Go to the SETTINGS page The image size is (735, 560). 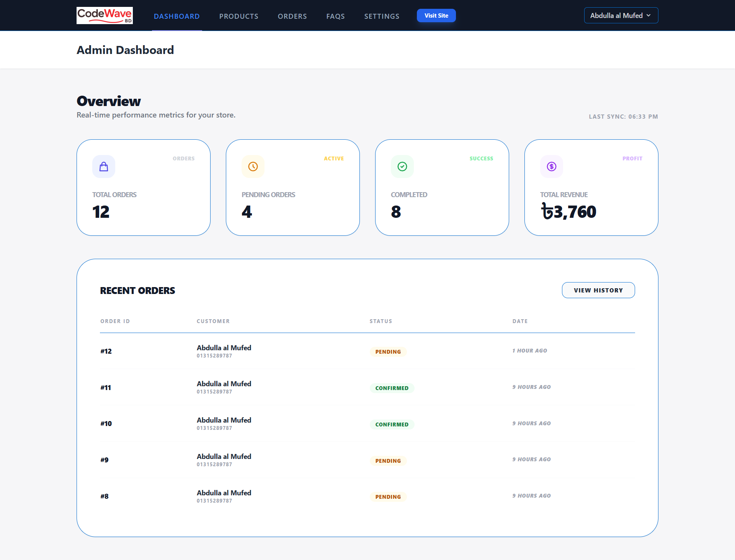click(x=382, y=16)
